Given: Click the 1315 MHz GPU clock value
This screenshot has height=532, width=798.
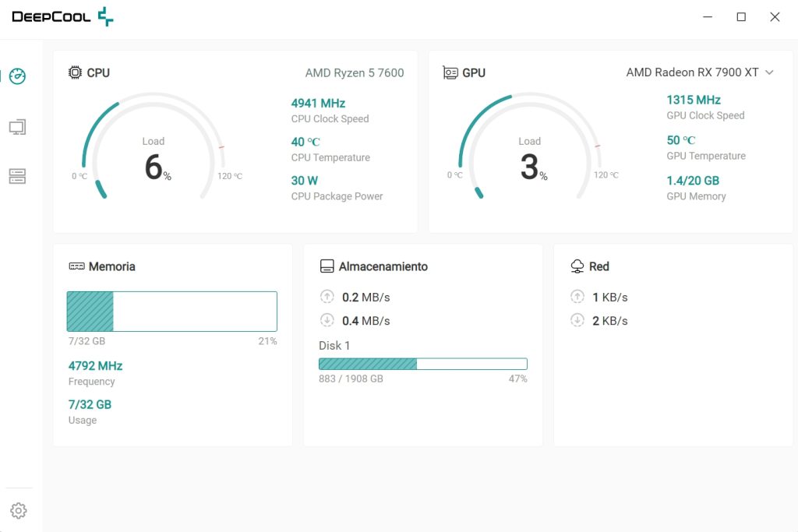Looking at the screenshot, I should tap(694, 100).
